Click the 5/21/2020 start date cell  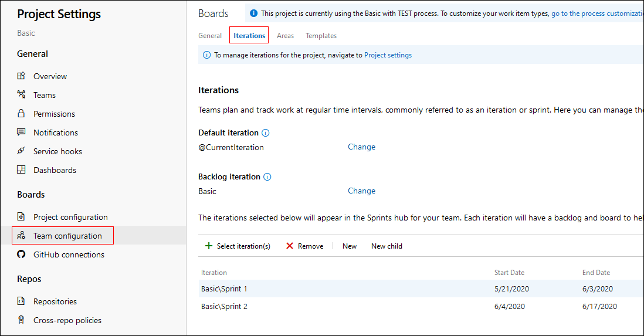(512, 289)
